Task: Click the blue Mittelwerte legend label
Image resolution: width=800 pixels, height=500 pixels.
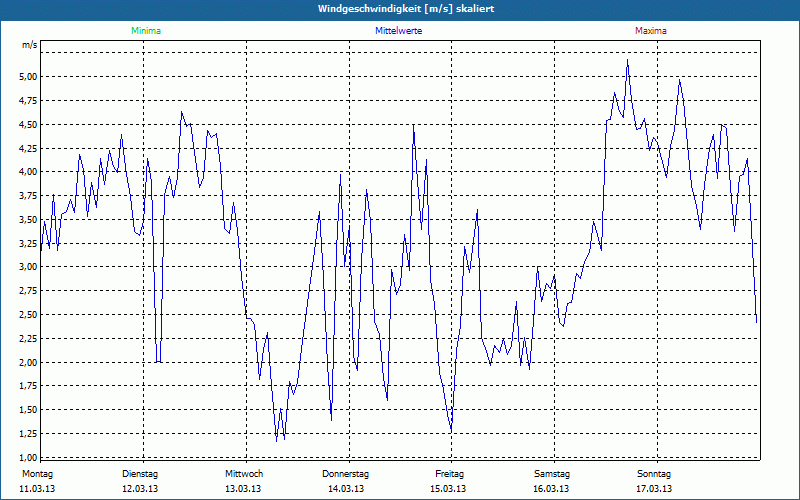Action: [x=398, y=31]
